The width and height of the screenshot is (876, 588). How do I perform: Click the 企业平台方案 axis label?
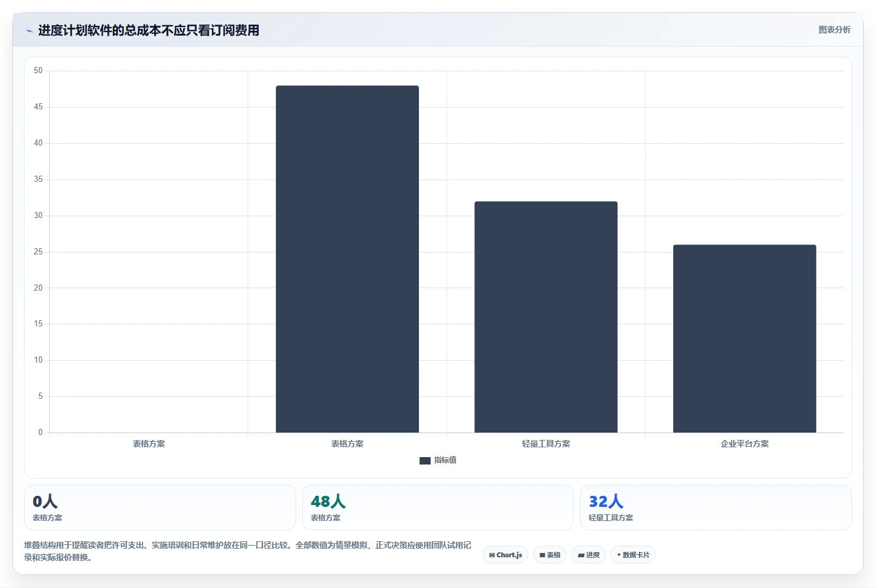pyautogui.click(x=745, y=444)
